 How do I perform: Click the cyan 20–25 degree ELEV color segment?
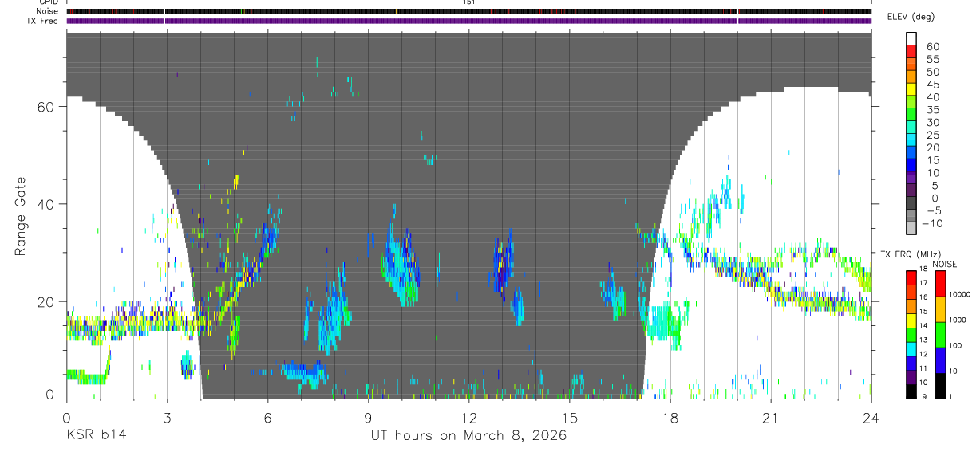click(911, 141)
